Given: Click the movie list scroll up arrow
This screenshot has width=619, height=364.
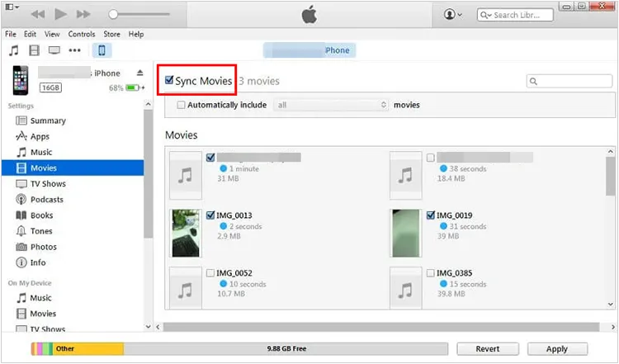Looking at the screenshot, I should point(610,152).
